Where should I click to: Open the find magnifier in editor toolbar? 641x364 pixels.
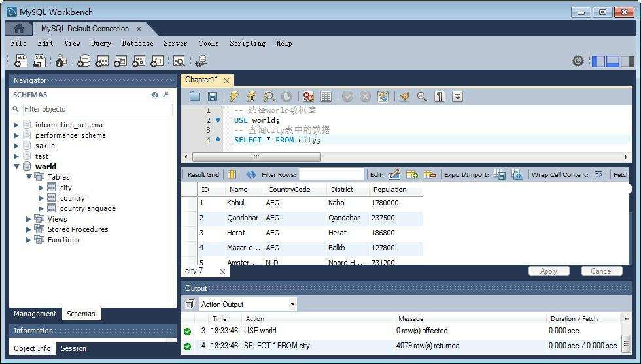point(422,97)
